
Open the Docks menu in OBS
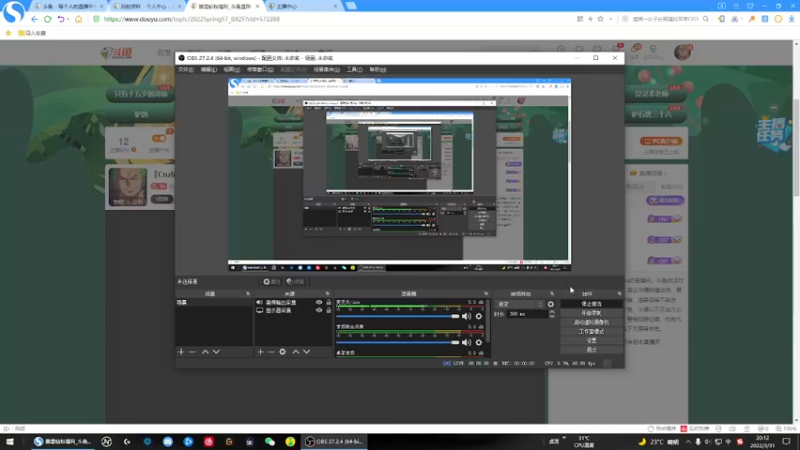coord(260,69)
